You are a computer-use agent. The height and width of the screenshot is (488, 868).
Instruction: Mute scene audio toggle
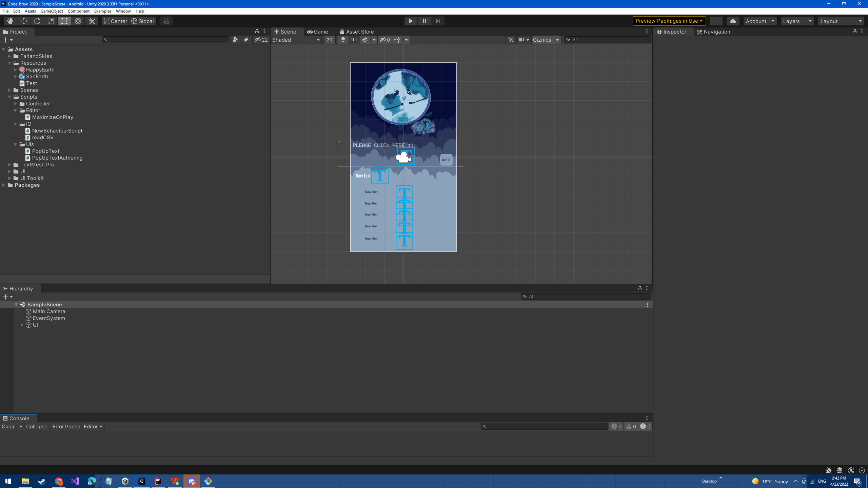[354, 40]
